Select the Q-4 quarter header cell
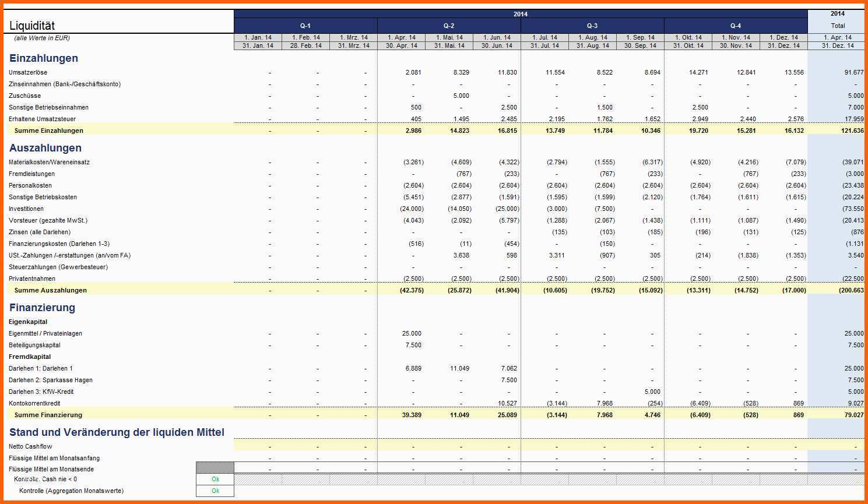This screenshot has width=868, height=504. [736, 26]
